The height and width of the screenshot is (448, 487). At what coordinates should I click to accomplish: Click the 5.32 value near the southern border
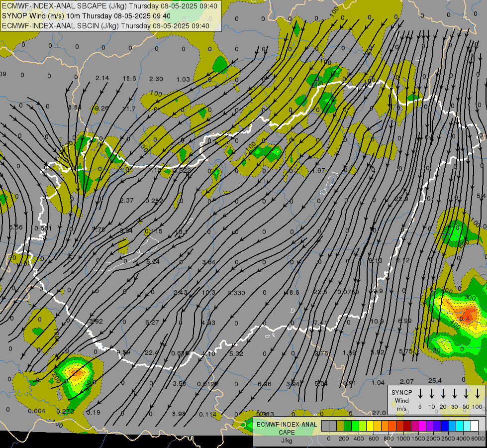(236, 353)
